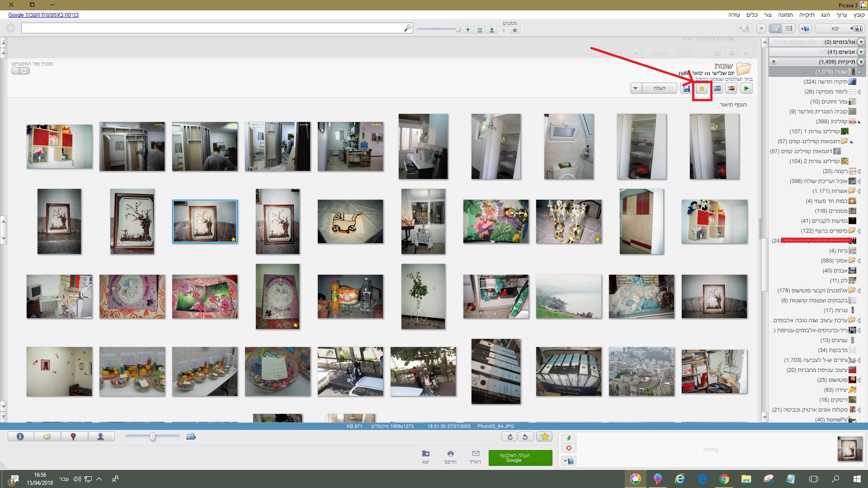Open the Tools menu (כלים)
The height and width of the screenshot is (488, 868).
click(752, 15)
